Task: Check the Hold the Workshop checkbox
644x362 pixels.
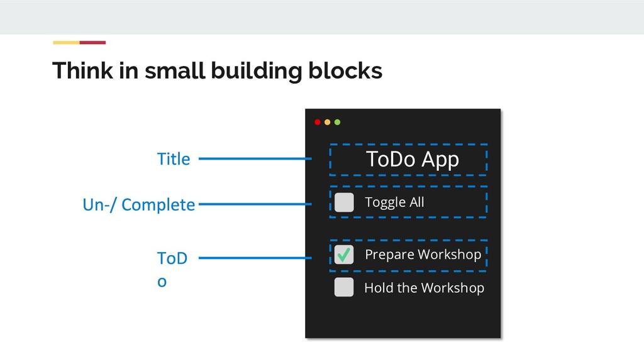Action: point(344,287)
